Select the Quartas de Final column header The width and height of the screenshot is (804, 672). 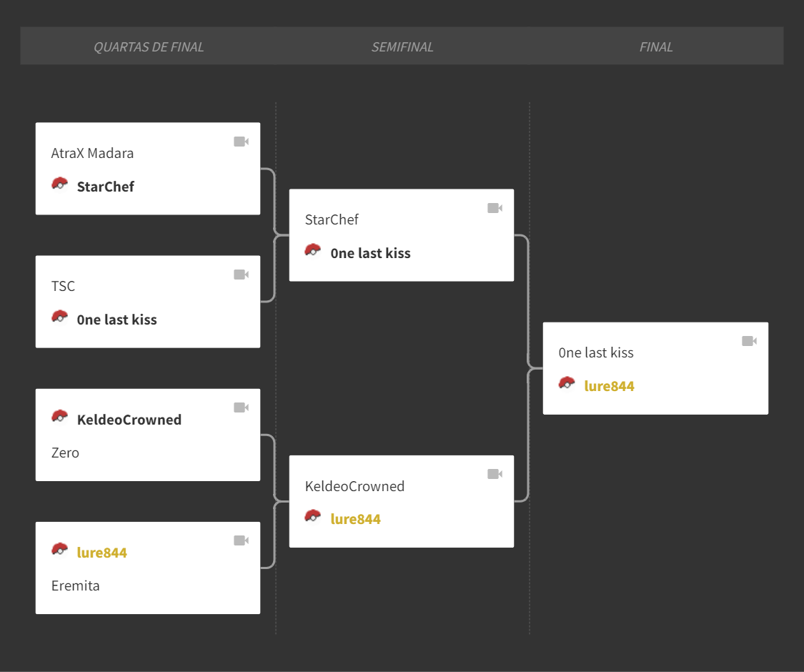click(149, 47)
